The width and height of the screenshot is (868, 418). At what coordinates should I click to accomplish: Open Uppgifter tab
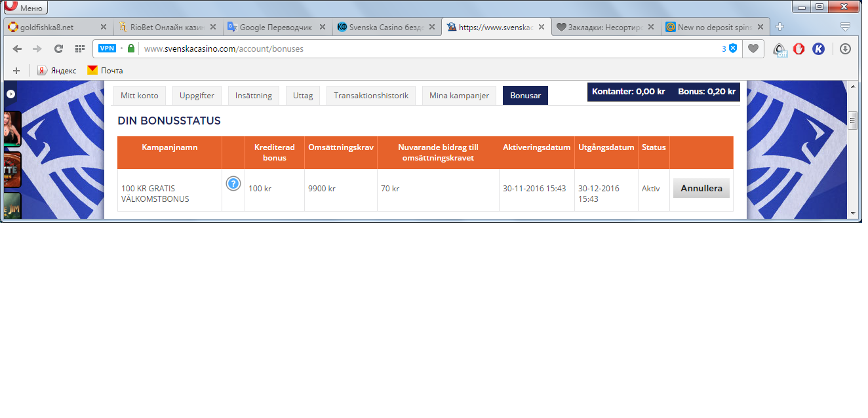click(x=197, y=96)
